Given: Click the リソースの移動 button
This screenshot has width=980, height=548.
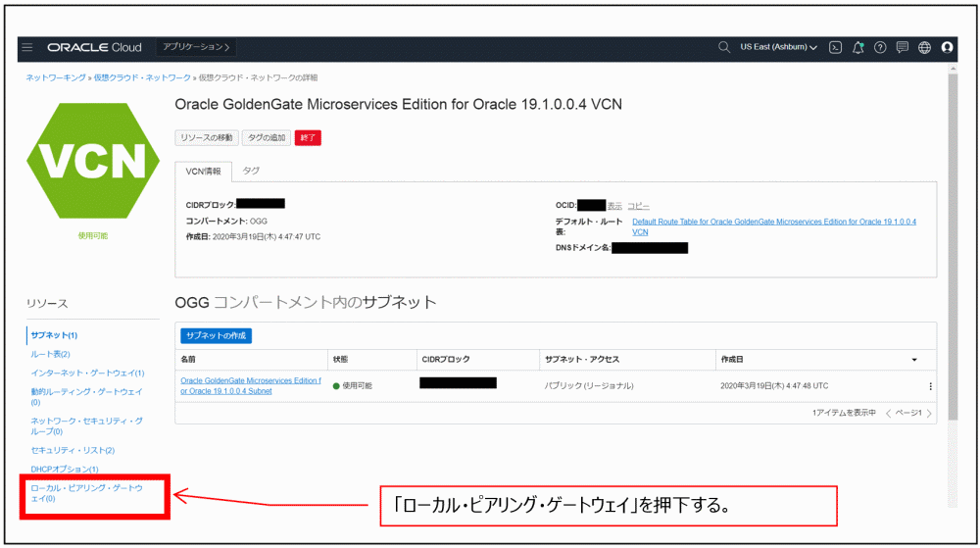Looking at the screenshot, I should pyautogui.click(x=206, y=137).
